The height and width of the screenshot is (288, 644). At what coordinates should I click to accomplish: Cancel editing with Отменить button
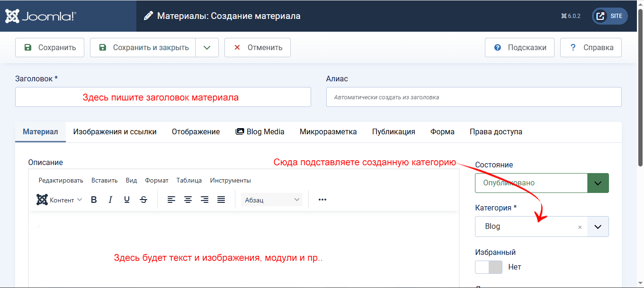click(258, 47)
